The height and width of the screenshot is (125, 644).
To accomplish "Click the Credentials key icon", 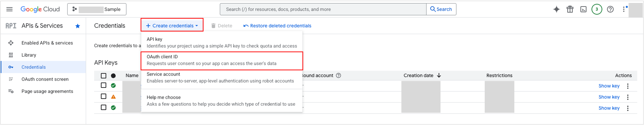I will pyautogui.click(x=11, y=67).
